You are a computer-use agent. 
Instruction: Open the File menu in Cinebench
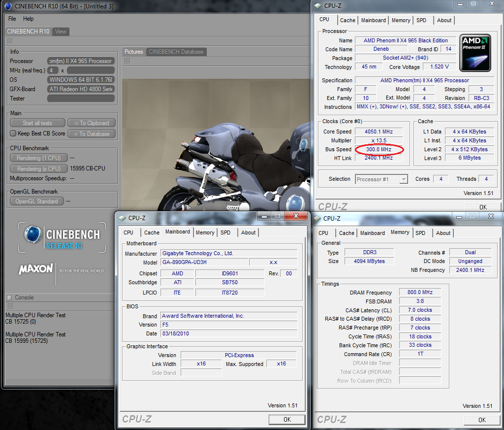coord(12,19)
